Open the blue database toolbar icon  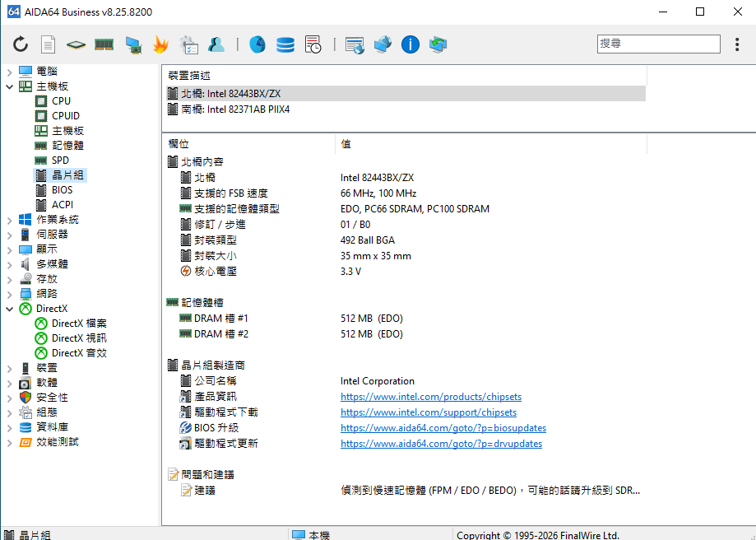click(285, 44)
